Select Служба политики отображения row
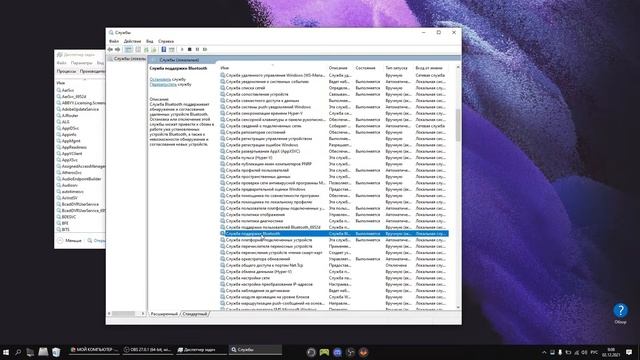This screenshot has width=640, height=360. point(334,215)
